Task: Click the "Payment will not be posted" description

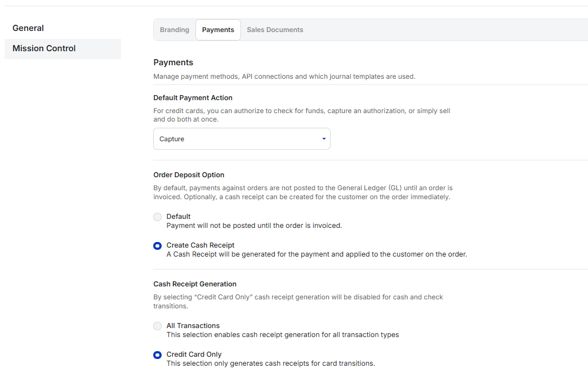Action: pos(254,226)
